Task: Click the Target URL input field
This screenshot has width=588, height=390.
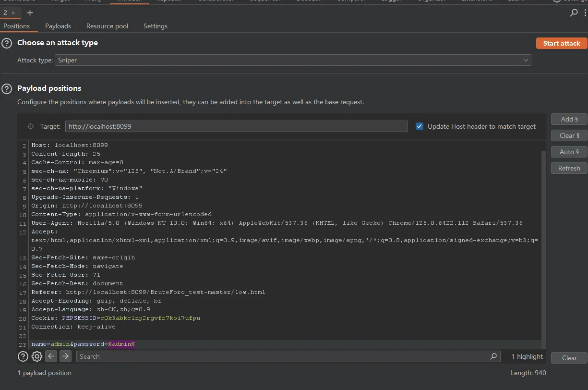Action: pos(236,126)
